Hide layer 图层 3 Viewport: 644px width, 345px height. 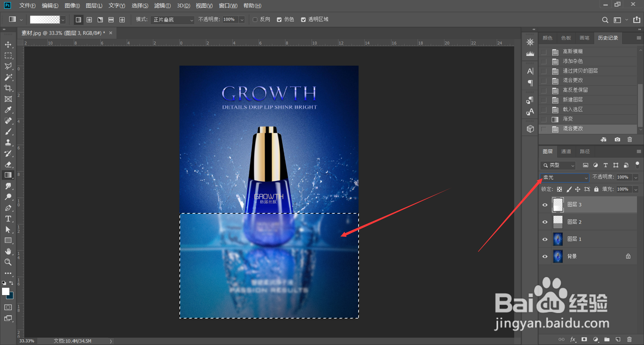click(x=545, y=205)
